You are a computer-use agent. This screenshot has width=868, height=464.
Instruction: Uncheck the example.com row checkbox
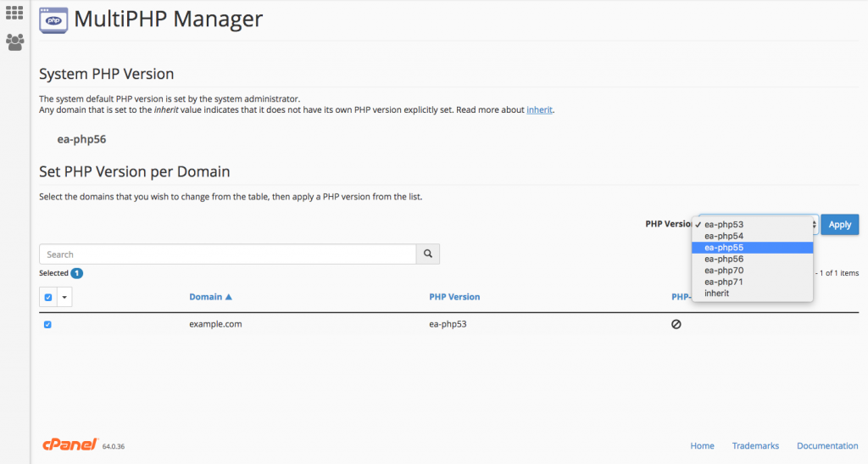47,325
